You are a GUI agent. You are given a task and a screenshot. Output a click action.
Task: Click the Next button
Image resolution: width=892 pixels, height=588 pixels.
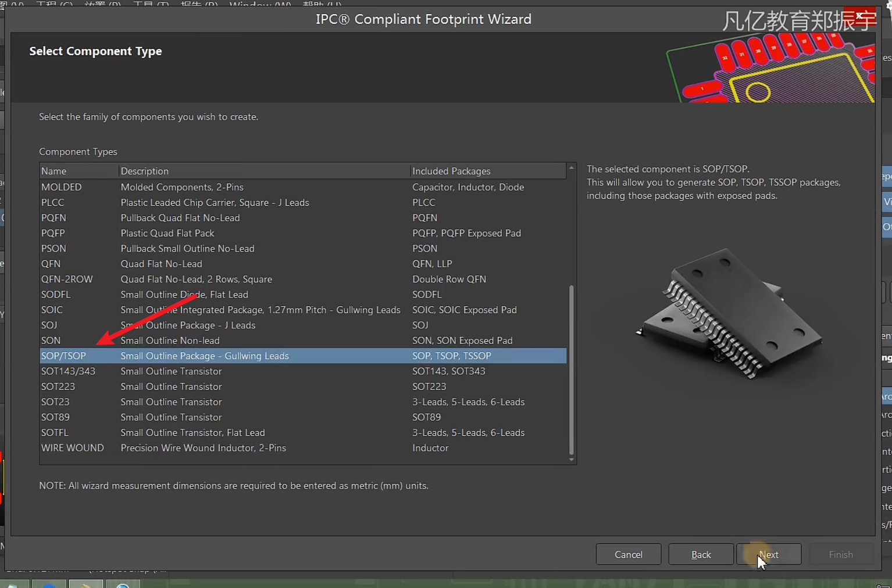click(769, 554)
